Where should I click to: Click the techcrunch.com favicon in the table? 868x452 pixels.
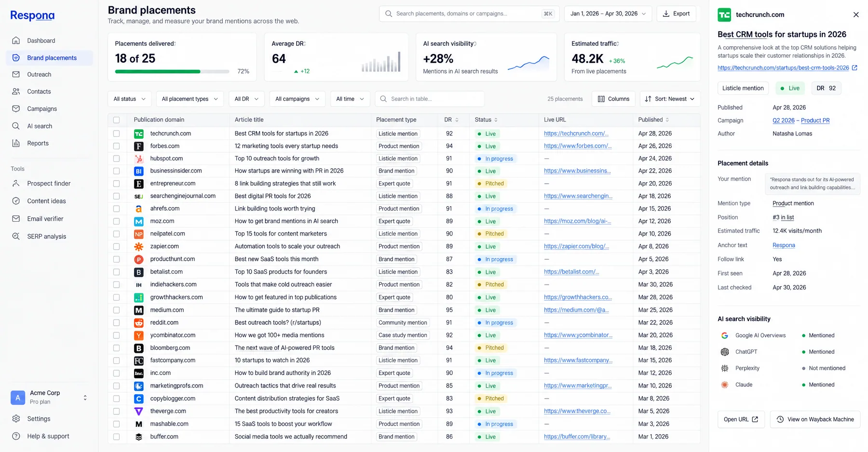138,134
